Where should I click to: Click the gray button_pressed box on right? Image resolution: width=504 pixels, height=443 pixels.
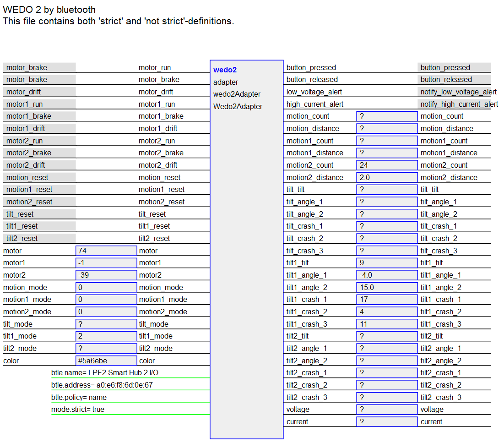click(x=454, y=67)
